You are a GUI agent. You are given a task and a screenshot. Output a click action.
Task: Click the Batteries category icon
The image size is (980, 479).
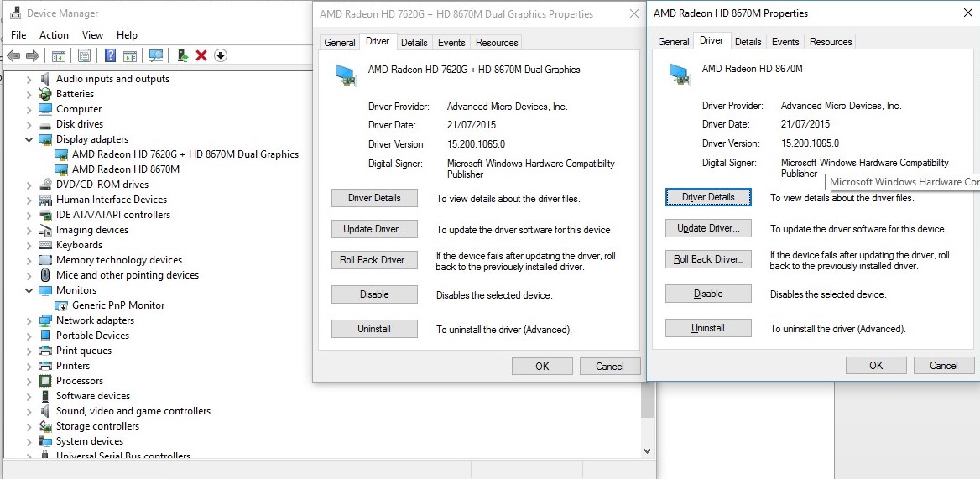point(45,94)
